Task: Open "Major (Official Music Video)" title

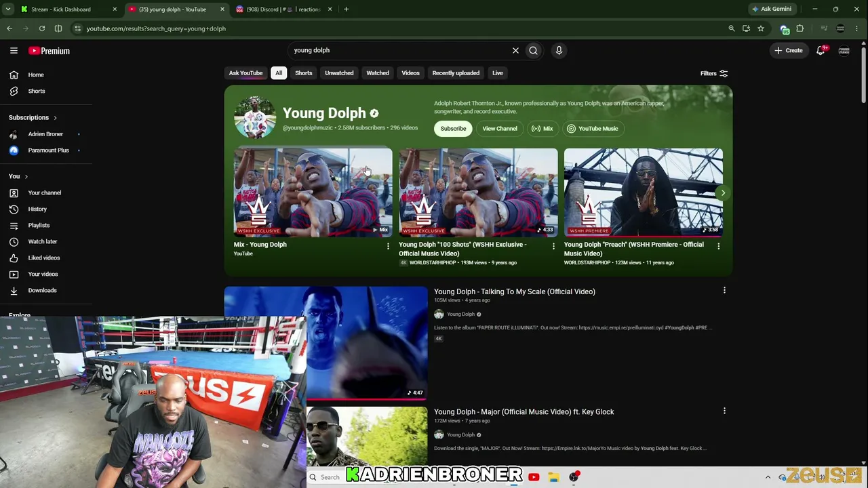Action: point(524,412)
